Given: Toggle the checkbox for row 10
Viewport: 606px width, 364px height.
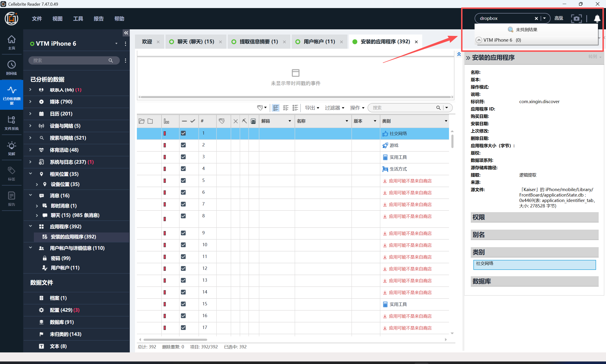Looking at the screenshot, I should [183, 245].
